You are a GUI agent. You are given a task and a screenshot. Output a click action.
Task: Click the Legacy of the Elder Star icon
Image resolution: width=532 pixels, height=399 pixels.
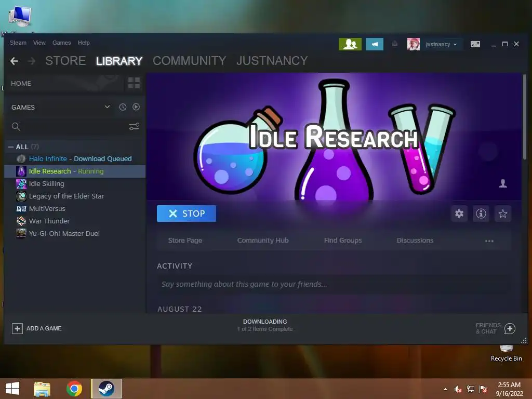(21, 196)
